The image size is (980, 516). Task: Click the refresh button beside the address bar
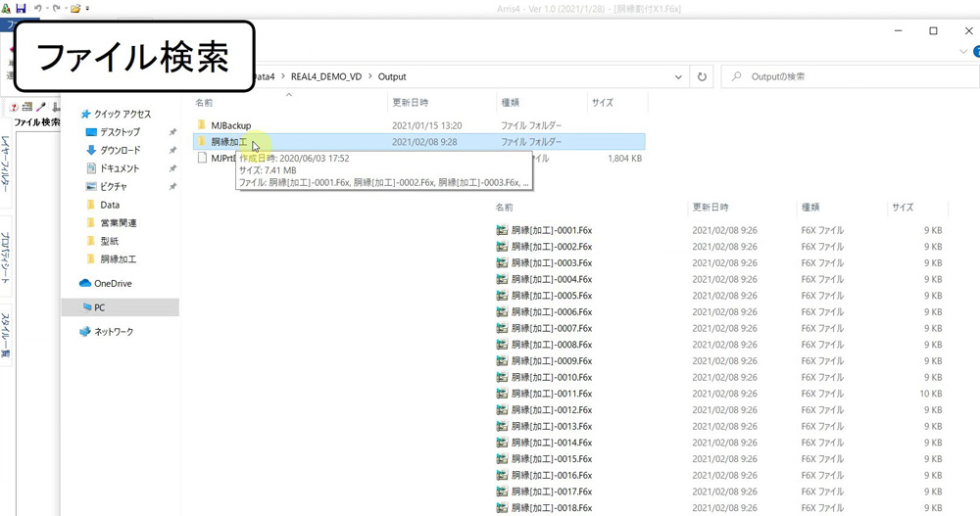coord(702,76)
